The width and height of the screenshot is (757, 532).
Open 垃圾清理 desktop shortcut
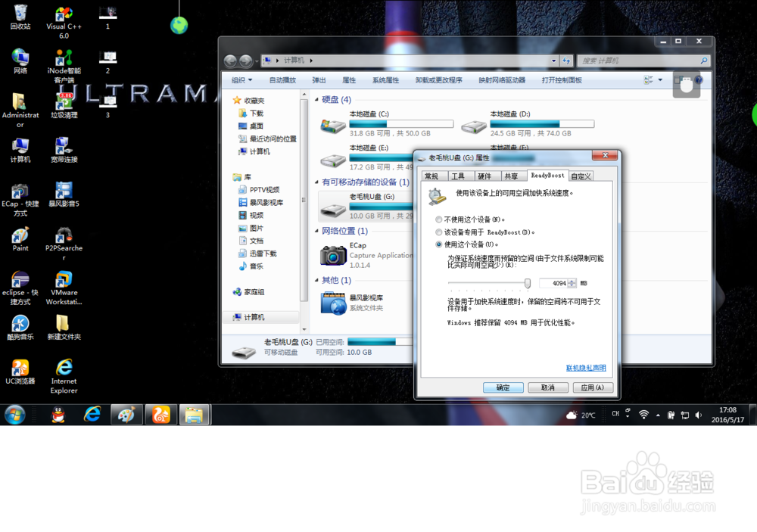[x=64, y=106]
